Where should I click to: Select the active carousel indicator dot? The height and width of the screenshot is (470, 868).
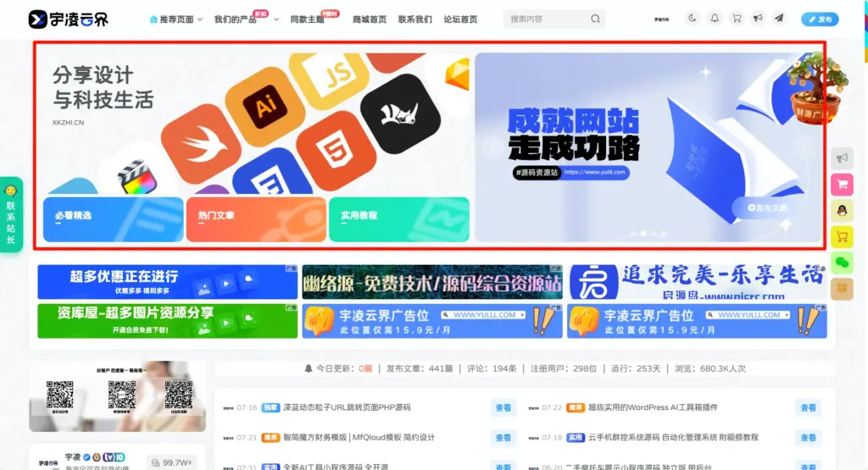coord(643,234)
